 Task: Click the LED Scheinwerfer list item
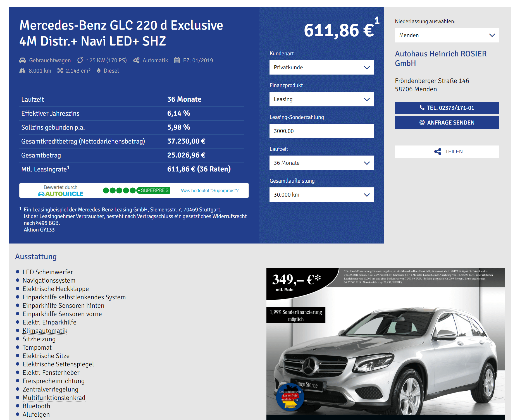(47, 272)
